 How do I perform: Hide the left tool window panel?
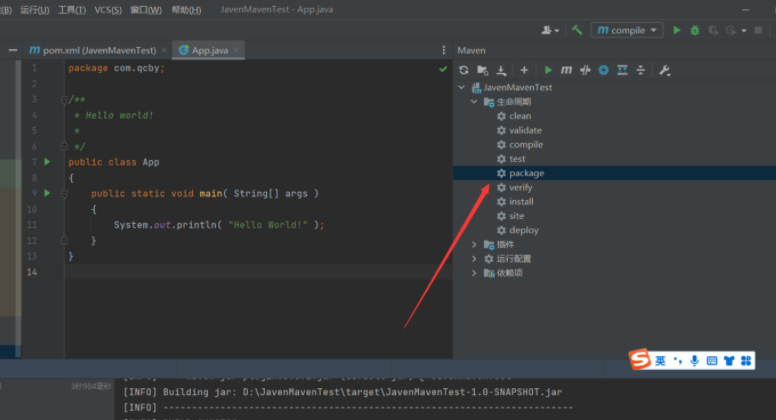click(13, 50)
